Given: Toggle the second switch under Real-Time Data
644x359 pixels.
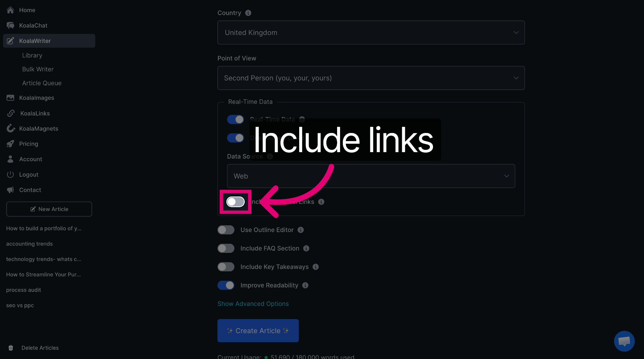Looking at the screenshot, I should (235, 138).
